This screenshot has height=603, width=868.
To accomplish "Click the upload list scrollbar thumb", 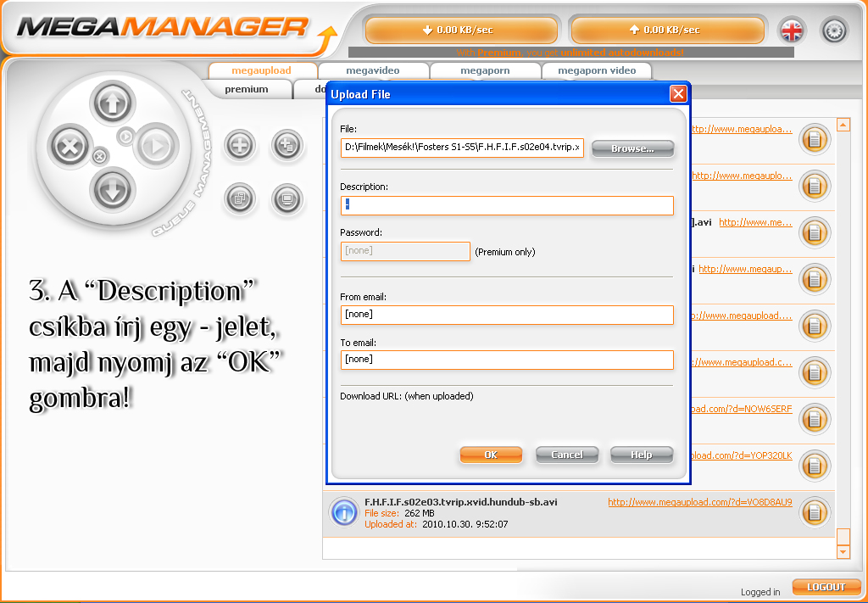I will (x=843, y=537).
